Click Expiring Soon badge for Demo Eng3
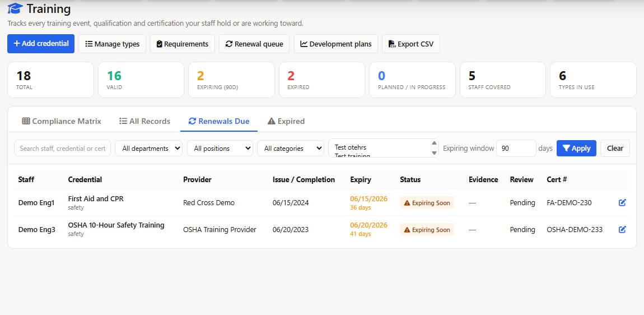 (x=427, y=229)
